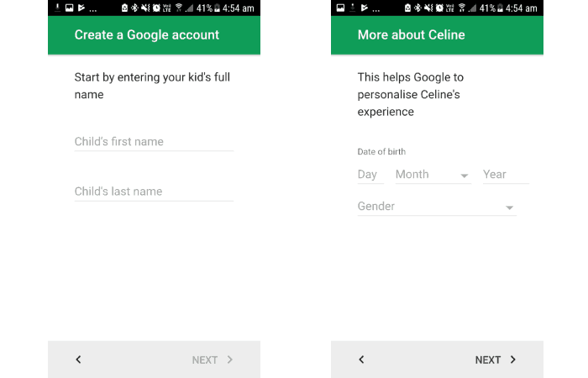Image resolution: width=588 pixels, height=378 pixels.
Task: Tap back arrow on Create account screen
Action: [78, 360]
